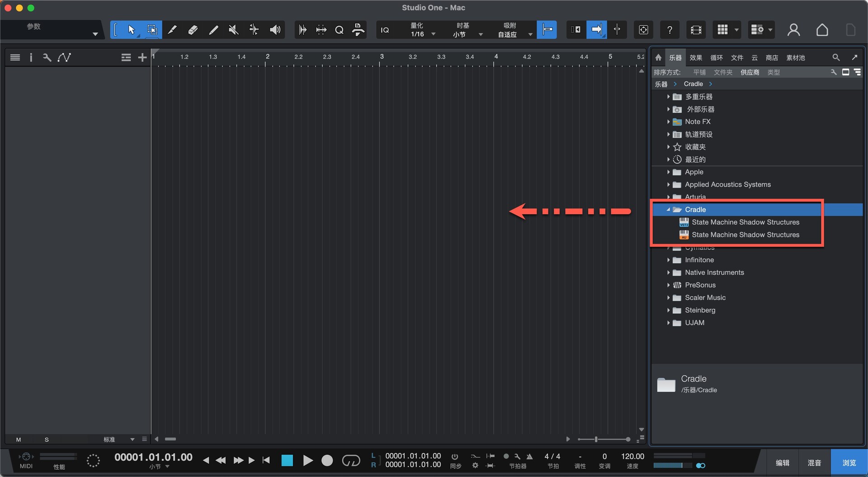Toggle snap to grid button
This screenshot has width=868, height=477.
click(x=547, y=30)
